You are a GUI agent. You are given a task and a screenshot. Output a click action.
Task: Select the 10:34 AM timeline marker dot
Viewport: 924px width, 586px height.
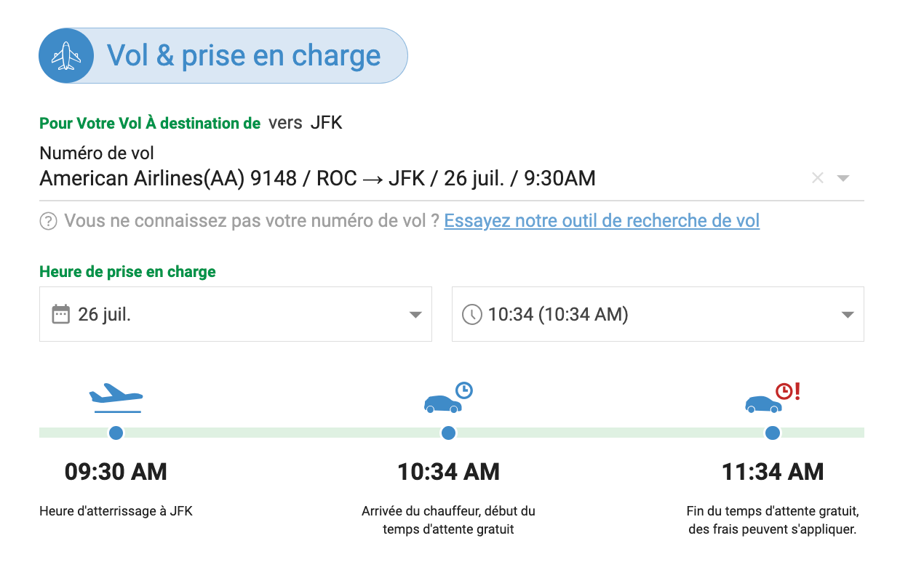coord(448,433)
